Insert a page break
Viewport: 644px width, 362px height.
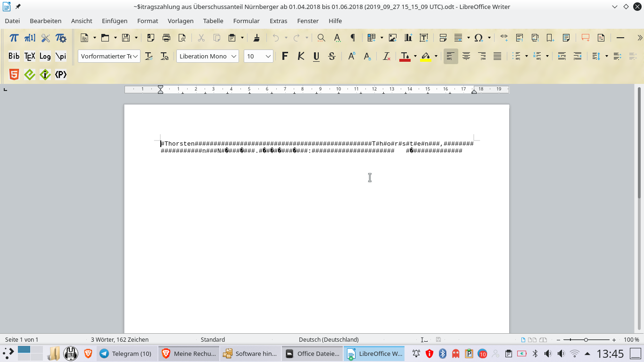point(443,38)
